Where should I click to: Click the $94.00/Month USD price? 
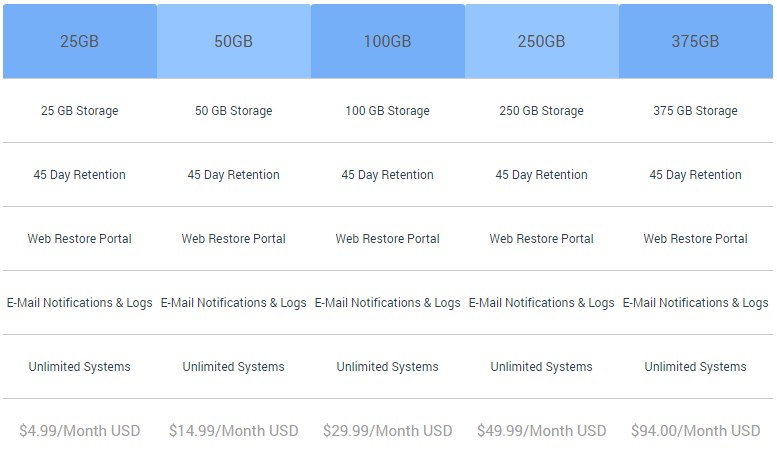point(696,430)
